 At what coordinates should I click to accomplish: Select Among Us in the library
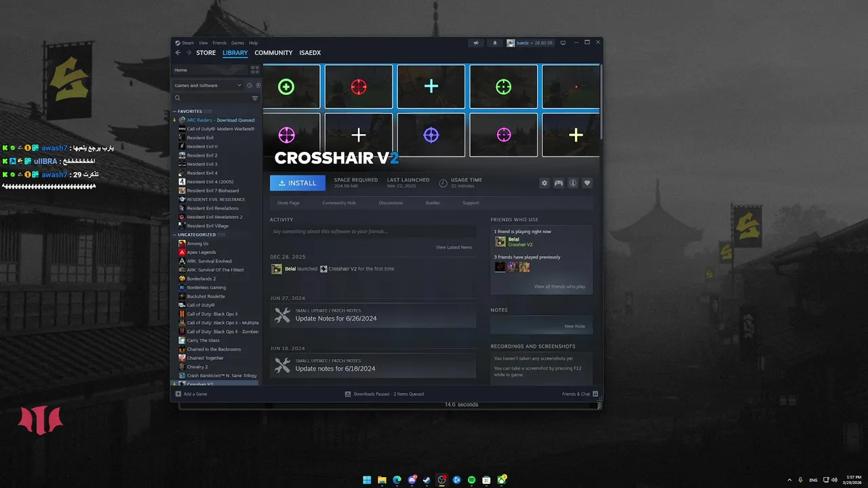(x=216, y=243)
